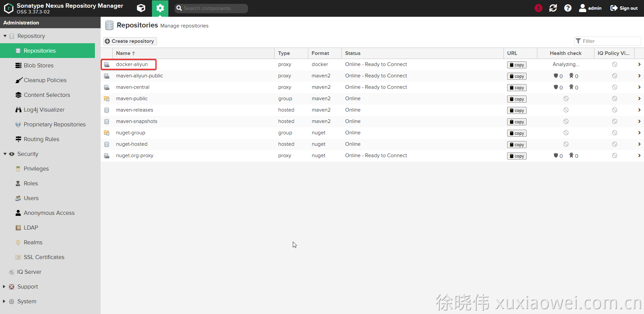Open Cleanup Policies menu item
This screenshot has width=644, height=314.
45,80
